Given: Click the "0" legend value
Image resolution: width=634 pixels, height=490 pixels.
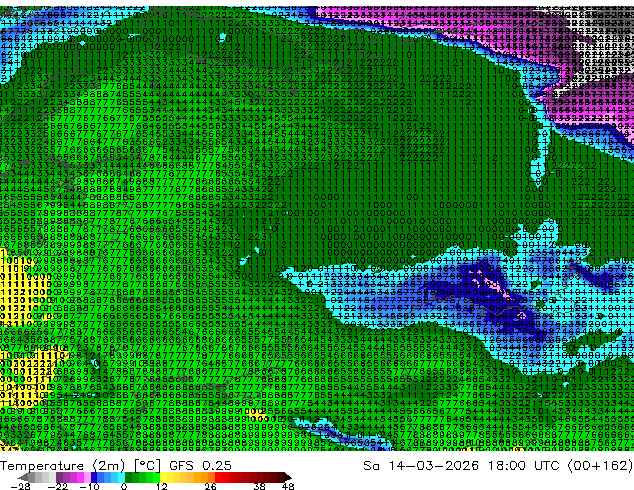Looking at the screenshot, I should coord(124,486).
